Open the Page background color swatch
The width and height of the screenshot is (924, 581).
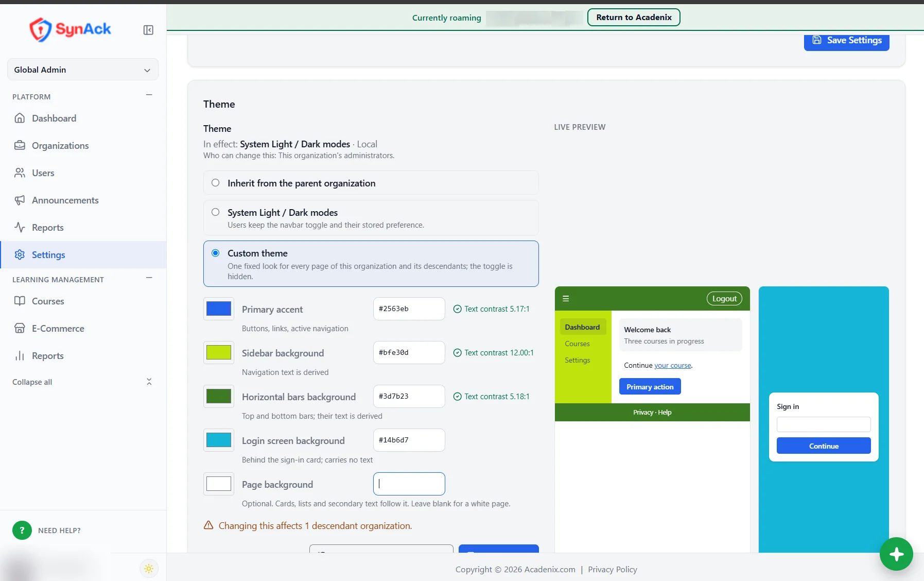[x=219, y=484]
